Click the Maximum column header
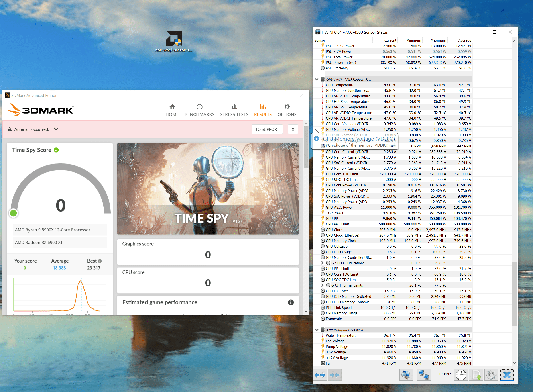The width and height of the screenshot is (533, 392). (x=435, y=40)
